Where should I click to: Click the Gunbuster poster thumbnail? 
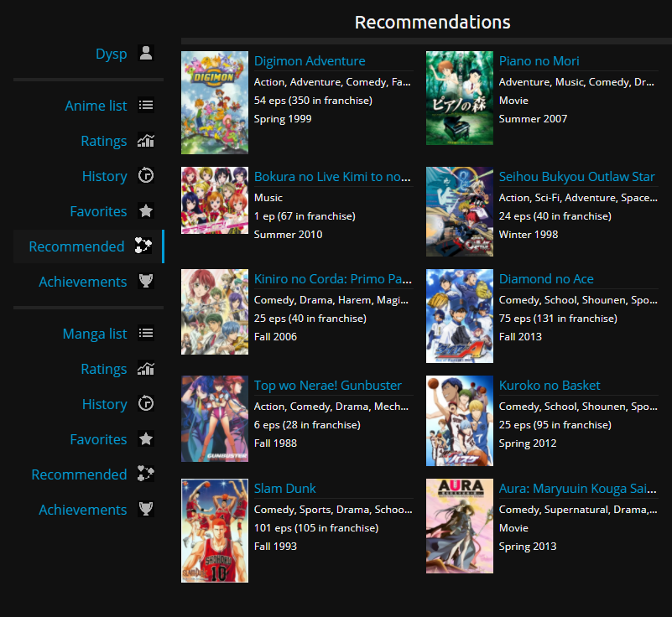[x=215, y=419]
